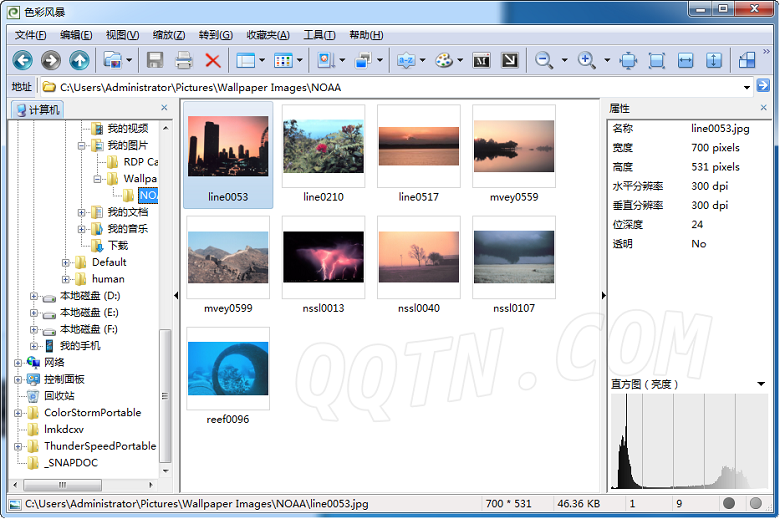Click the Zoom in magnifier icon
Image resolution: width=780 pixels, height=519 pixels.
(x=587, y=60)
